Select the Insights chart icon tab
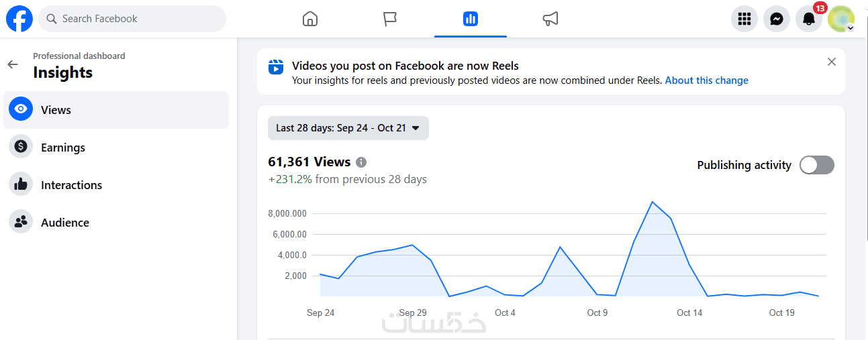This screenshot has height=340, width=868. 470,19
